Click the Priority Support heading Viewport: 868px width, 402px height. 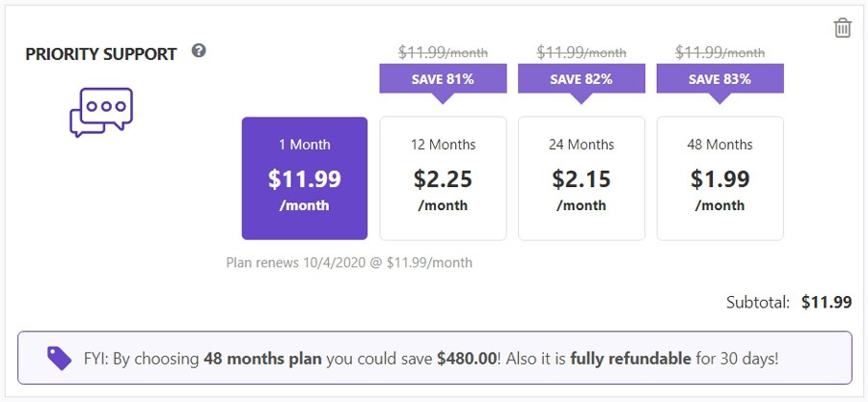click(101, 54)
